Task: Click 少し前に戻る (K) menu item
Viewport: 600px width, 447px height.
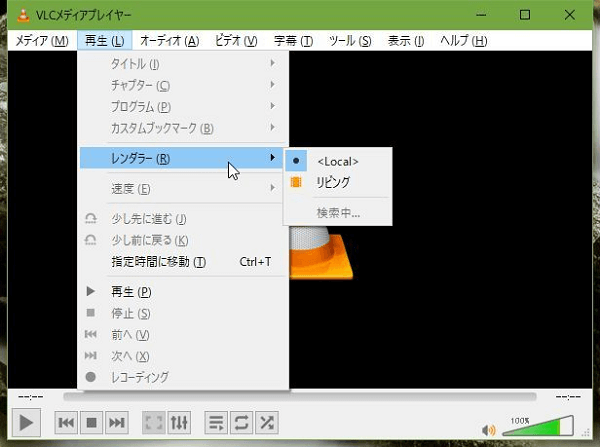Action: point(183,240)
